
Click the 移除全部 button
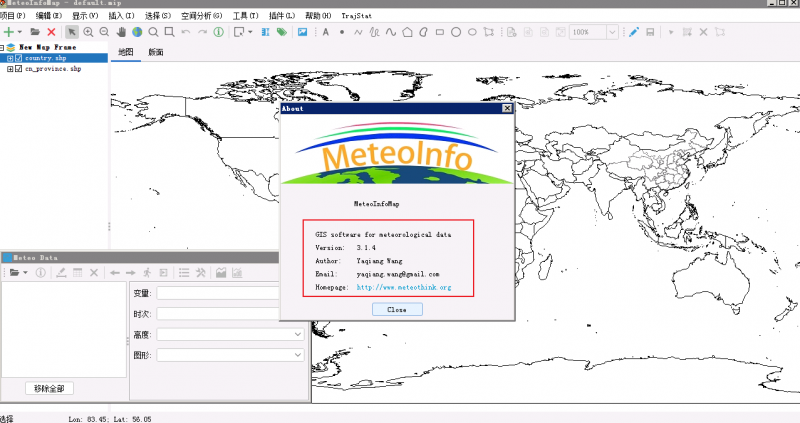click(50, 388)
